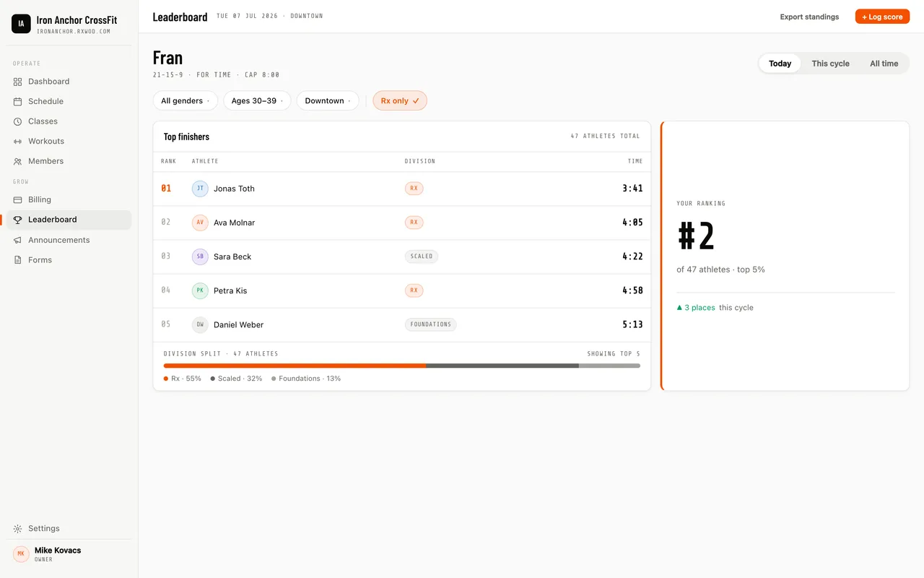This screenshot has height=578, width=924.
Task: Click the Settings gear icon
Action: [18, 529]
